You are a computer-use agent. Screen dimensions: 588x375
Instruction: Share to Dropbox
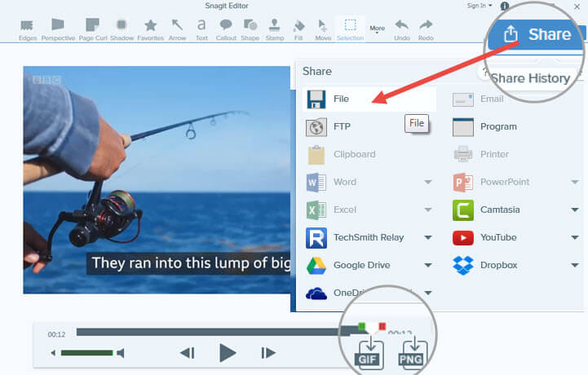(x=485, y=266)
